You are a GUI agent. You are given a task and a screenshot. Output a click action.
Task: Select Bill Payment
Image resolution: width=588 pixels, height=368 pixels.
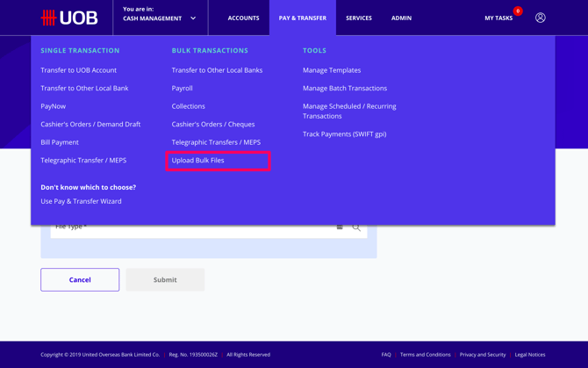point(60,142)
